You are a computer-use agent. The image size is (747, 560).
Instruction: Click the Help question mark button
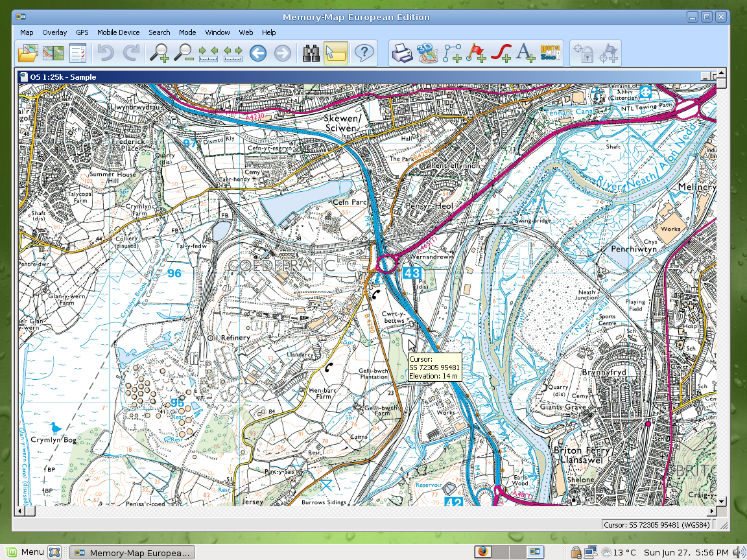[x=365, y=53]
